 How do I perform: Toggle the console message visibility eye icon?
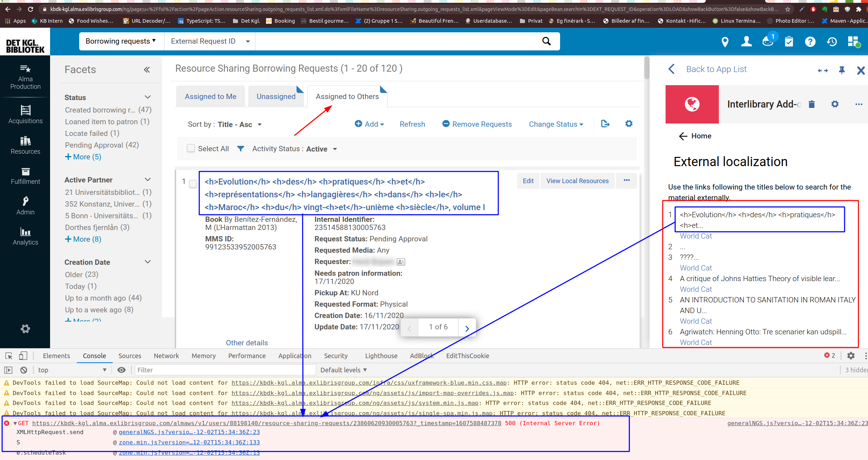point(121,370)
